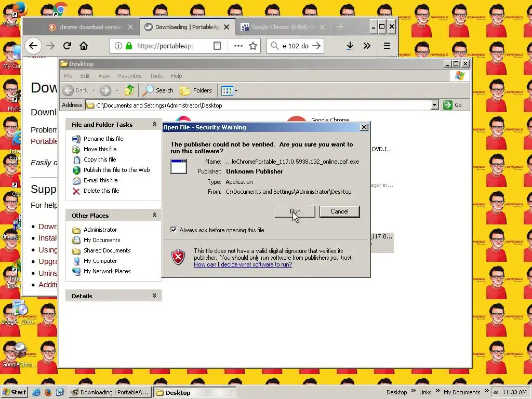Open the Tools menu in Explorer
This screenshot has height=399, width=532.
click(x=156, y=76)
